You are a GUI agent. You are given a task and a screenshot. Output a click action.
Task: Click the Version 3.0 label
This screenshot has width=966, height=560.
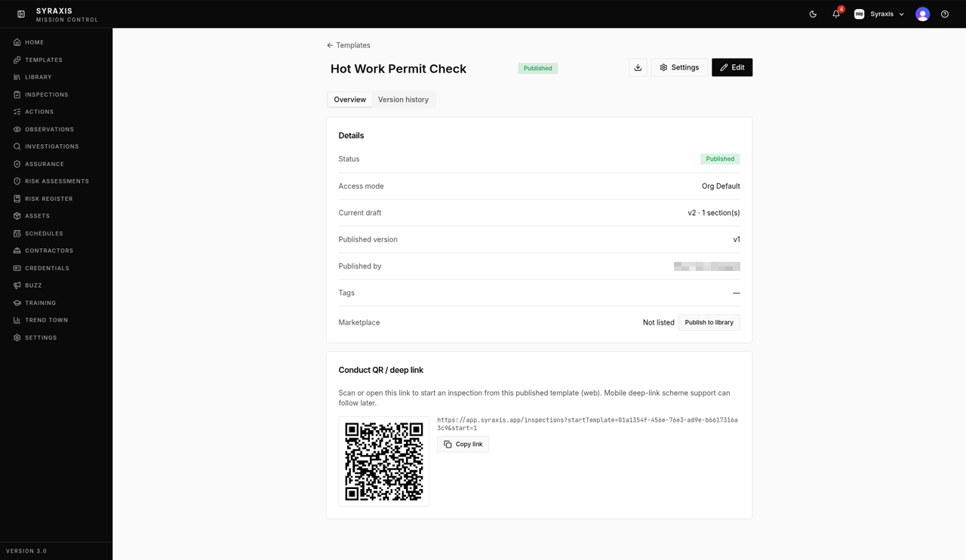(x=26, y=551)
